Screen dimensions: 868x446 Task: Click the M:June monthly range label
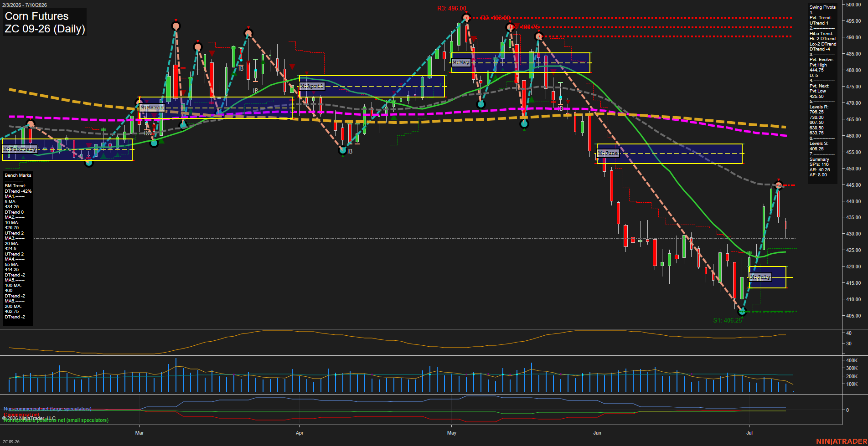tap(608, 153)
